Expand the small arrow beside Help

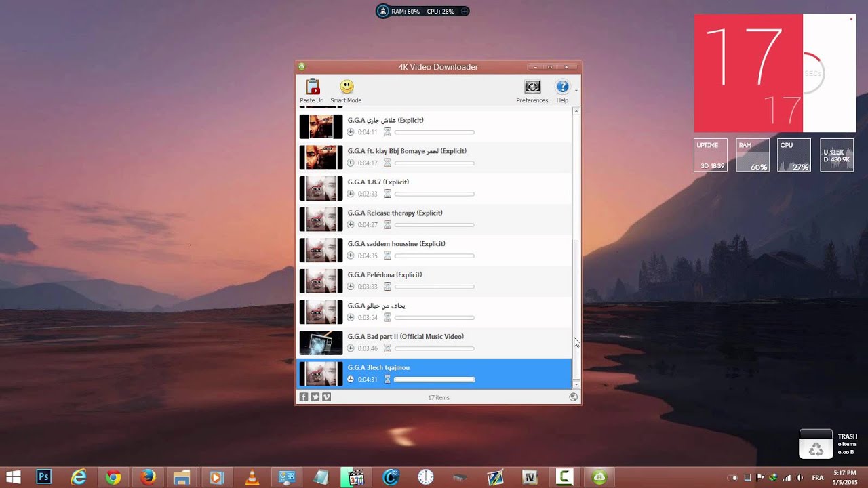click(576, 90)
